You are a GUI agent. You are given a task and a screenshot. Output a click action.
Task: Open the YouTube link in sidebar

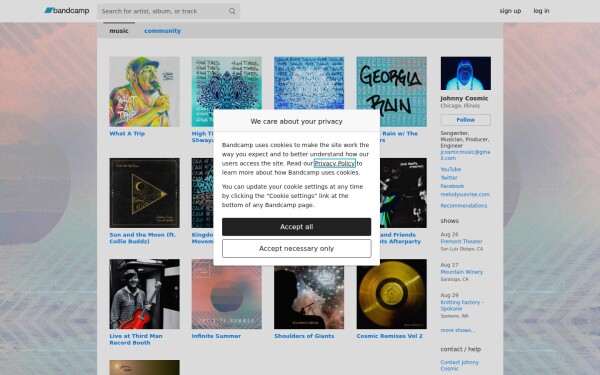click(x=450, y=169)
